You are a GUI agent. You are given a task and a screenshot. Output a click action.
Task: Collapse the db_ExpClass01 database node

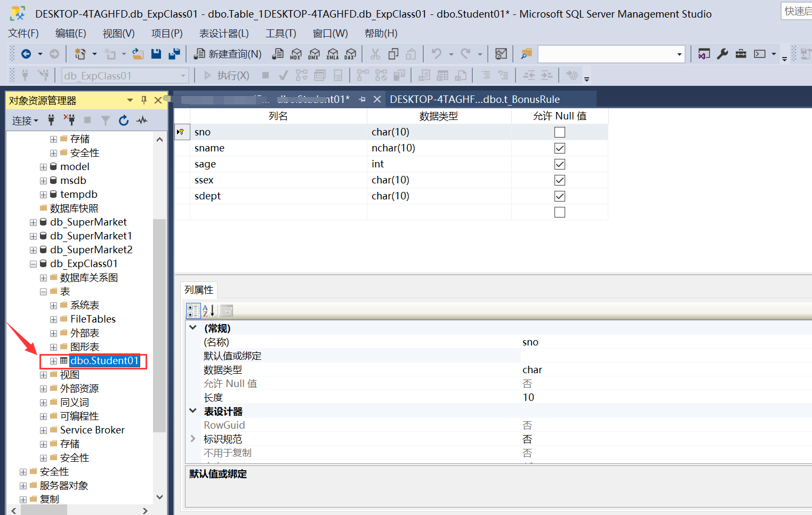[x=33, y=263]
